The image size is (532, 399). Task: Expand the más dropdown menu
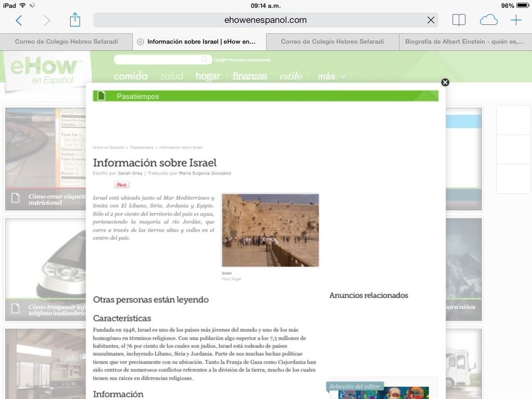331,77
